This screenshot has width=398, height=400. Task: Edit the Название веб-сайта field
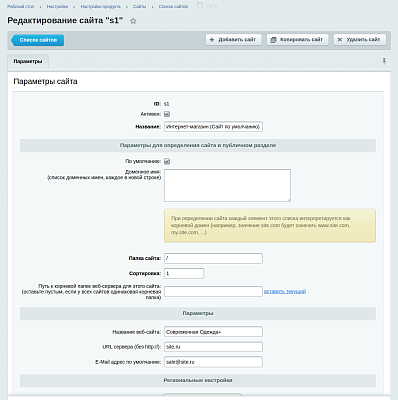(213, 332)
